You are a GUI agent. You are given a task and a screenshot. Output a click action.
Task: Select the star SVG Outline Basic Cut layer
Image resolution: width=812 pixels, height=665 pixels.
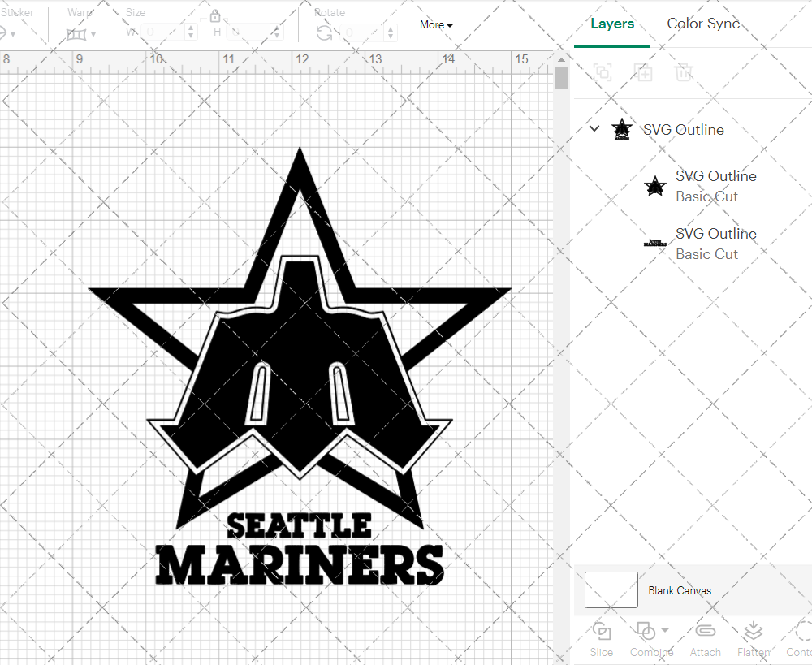[x=715, y=186]
